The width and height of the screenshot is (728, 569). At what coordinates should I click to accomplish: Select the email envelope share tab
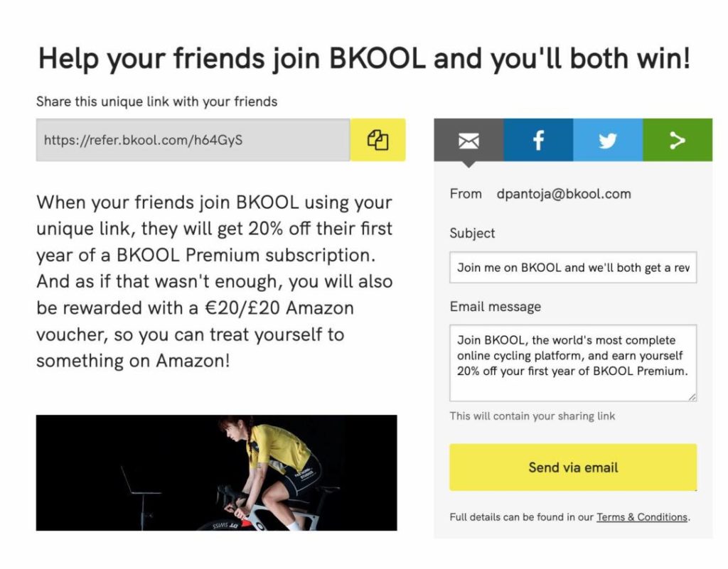tap(469, 139)
